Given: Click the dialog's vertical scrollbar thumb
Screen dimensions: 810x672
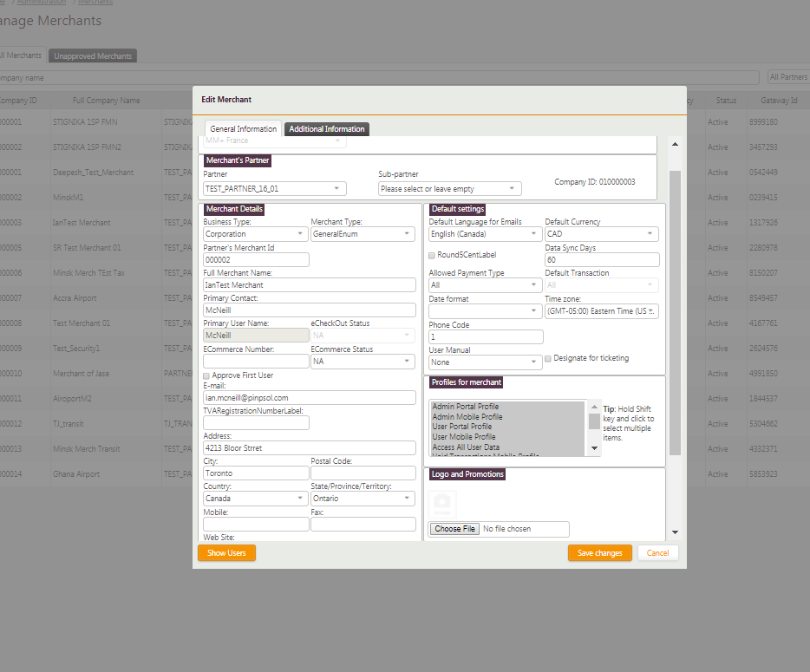Looking at the screenshot, I should tap(676, 312).
